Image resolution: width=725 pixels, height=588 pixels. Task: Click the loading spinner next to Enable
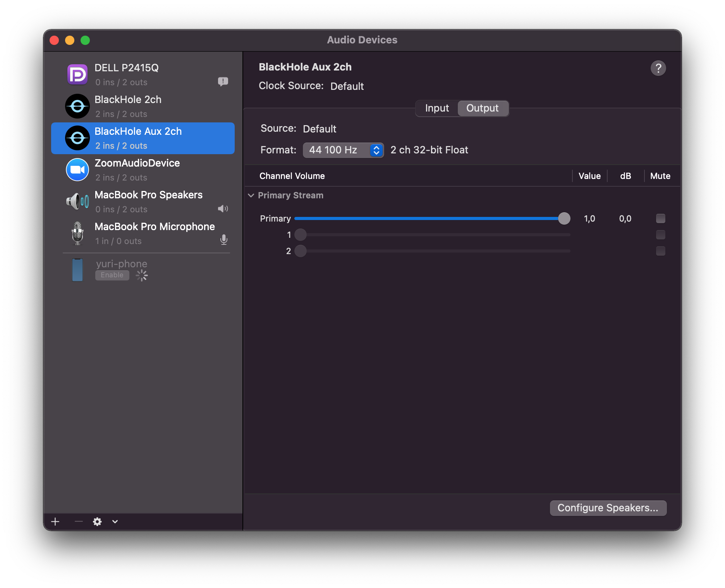pyautogui.click(x=142, y=275)
